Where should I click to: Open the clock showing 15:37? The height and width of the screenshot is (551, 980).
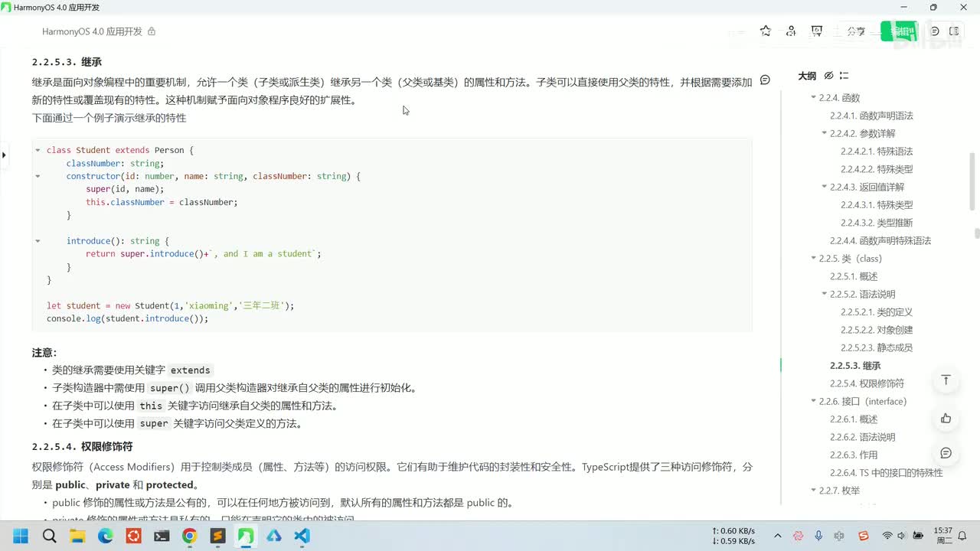tap(943, 536)
